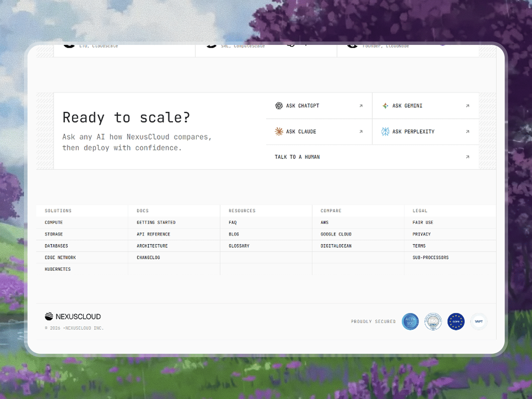Image resolution: width=532 pixels, height=399 pixels.
Task: View the Sub-Processors legal page
Action: (x=430, y=257)
